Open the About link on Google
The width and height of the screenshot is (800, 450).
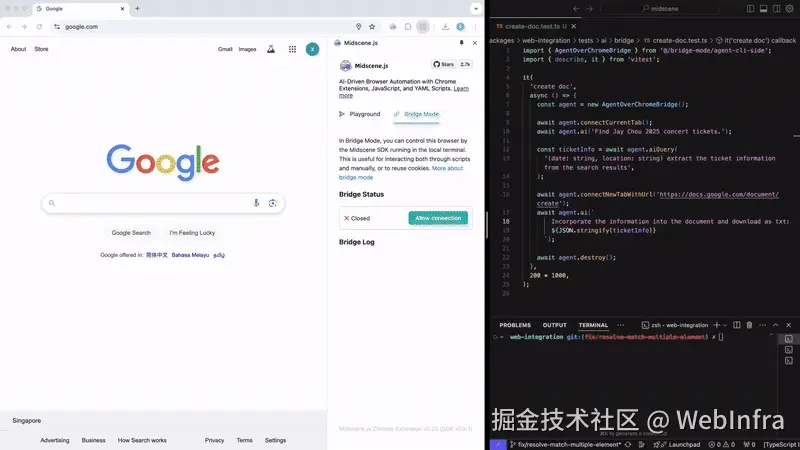pos(18,49)
